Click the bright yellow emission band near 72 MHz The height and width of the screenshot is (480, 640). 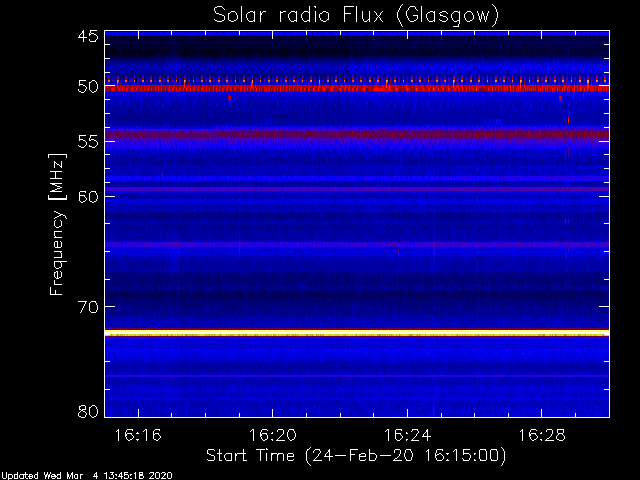click(x=357, y=333)
